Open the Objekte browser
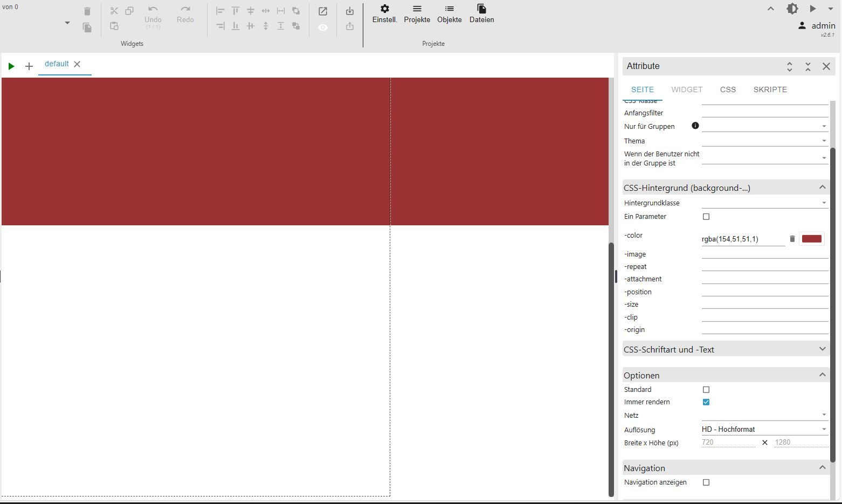 click(x=449, y=14)
